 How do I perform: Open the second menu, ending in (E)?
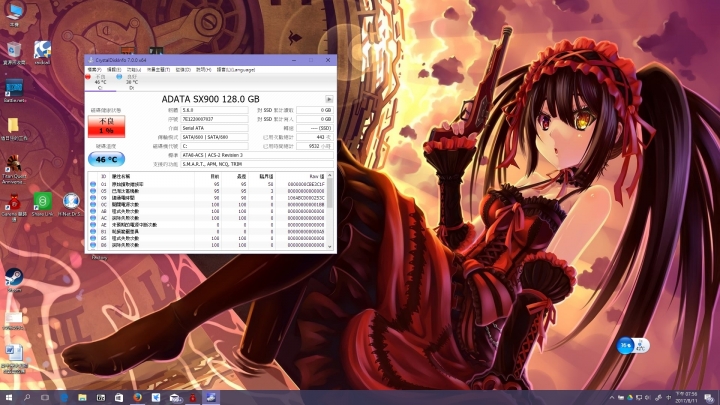(114, 70)
